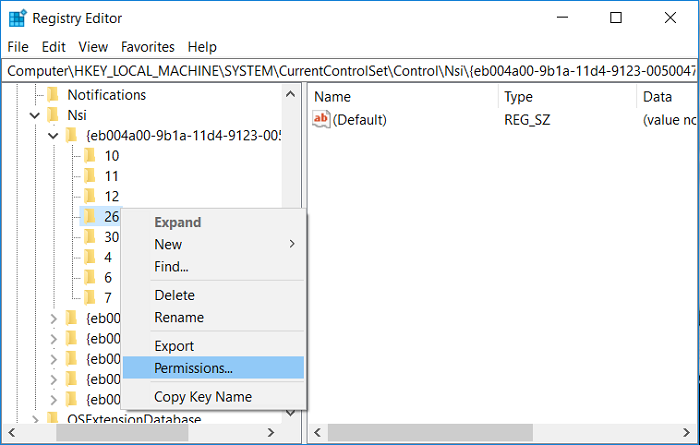Viewport: 700px width, 445px height.
Task: Sort values by the Name column header
Action: 402,97
